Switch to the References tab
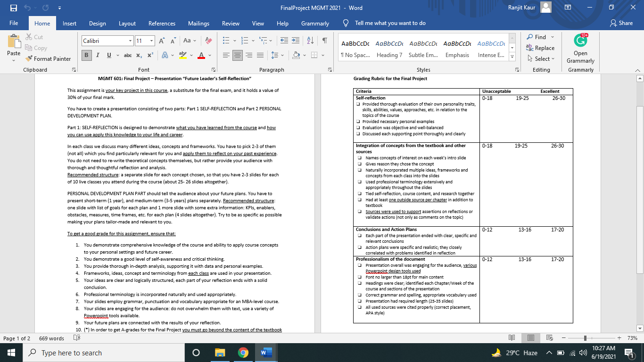Screen dimensions: 644x362 162,24
